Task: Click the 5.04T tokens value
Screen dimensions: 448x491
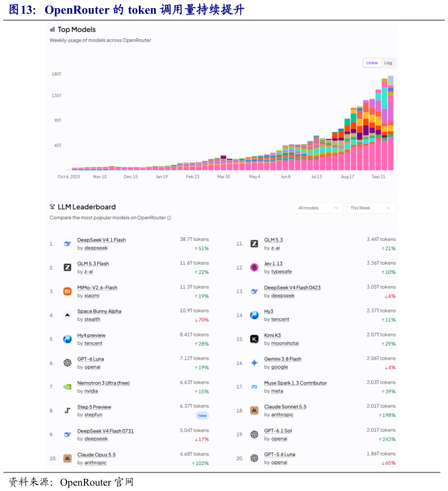Action: pos(194,430)
